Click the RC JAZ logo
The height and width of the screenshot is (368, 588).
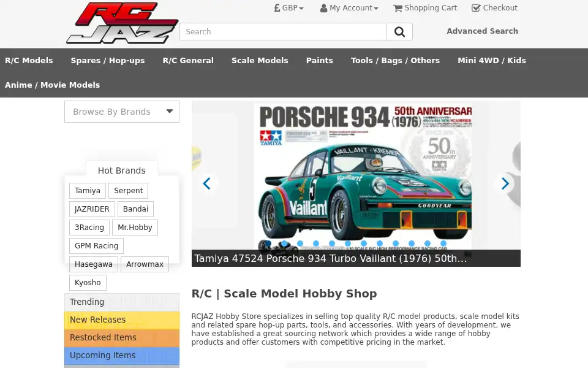122,23
